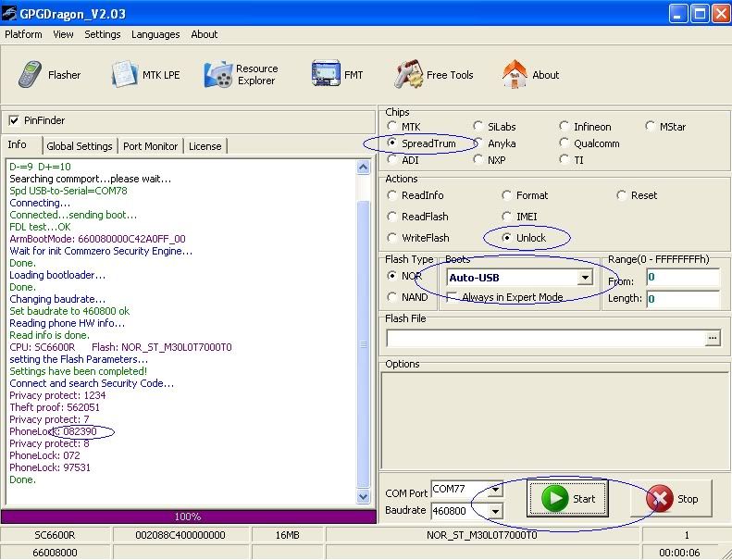
Task: Click the 002088C400000000 status cell
Action: (x=180, y=535)
